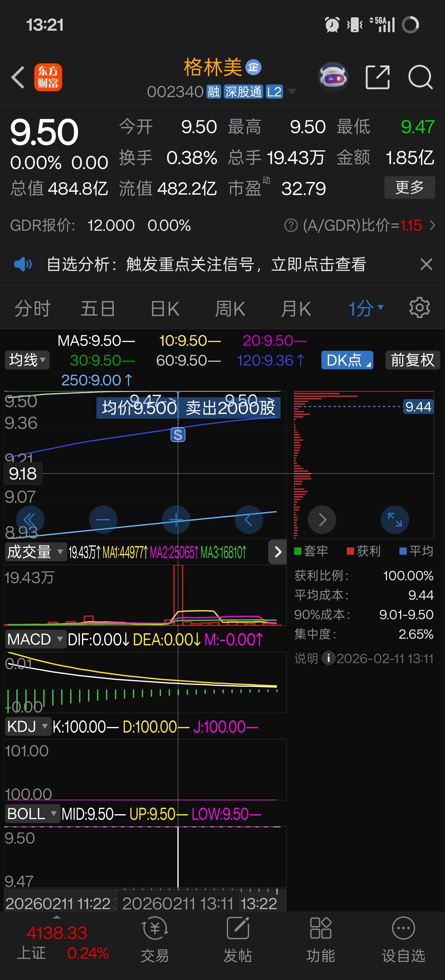Tap the share/export icon
Image resolution: width=445 pixels, height=980 pixels.
[x=377, y=77]
